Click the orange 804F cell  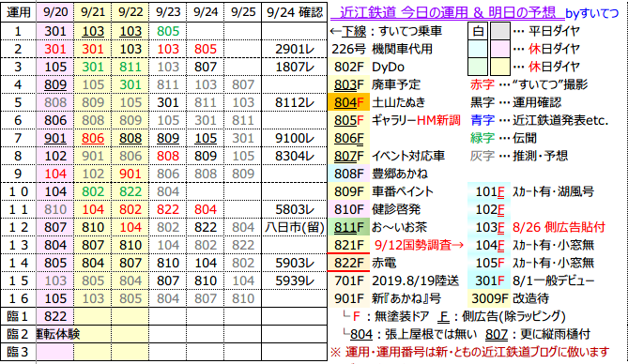click(x=349, y=102)
